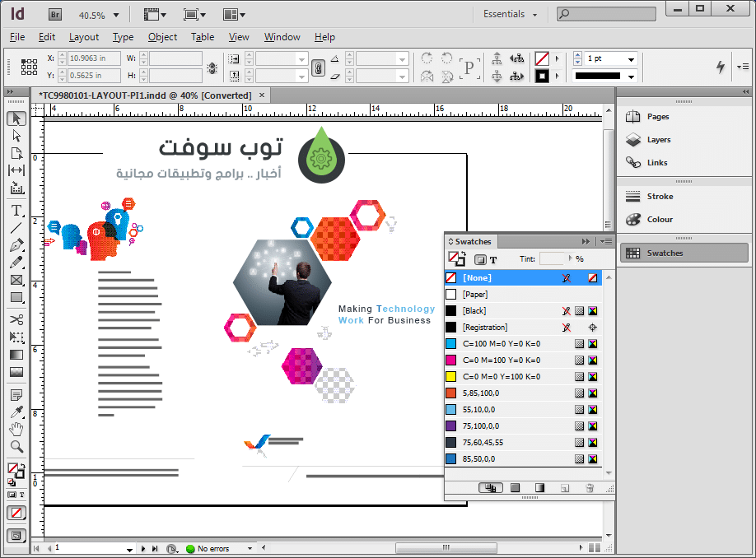Open Screen Mode dropdown in application bar
This screenshot has height=558, width=756.
click(194, 15)
